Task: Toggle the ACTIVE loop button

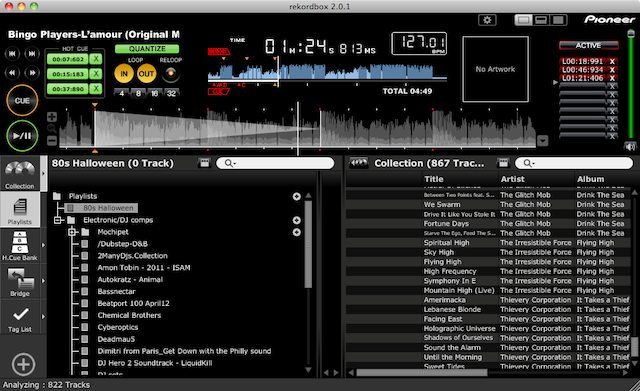Action: point(588,45)
